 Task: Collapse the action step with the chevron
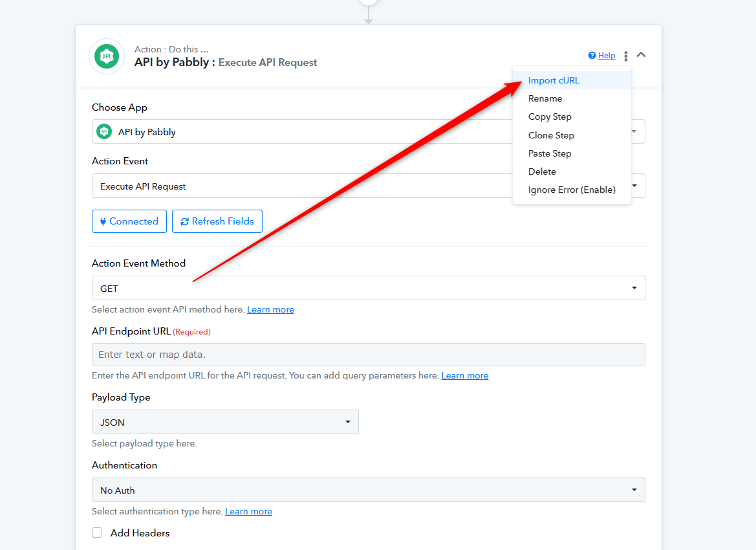click(641, 55)
